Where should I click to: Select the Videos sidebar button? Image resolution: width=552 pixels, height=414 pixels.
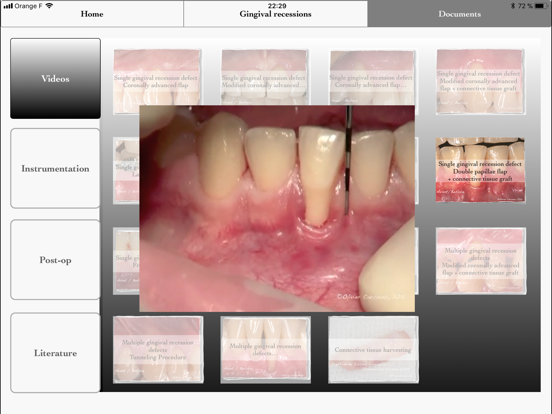tap(55, 79)
